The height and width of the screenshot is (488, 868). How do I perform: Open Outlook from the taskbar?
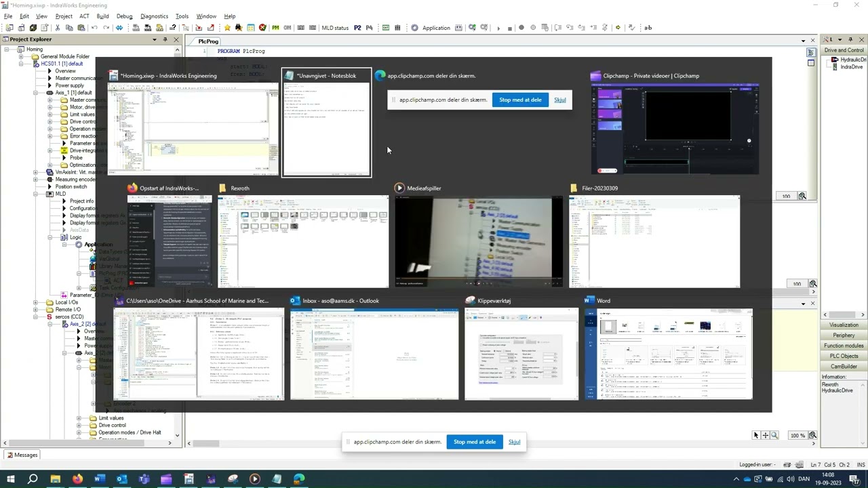[122, 479]
